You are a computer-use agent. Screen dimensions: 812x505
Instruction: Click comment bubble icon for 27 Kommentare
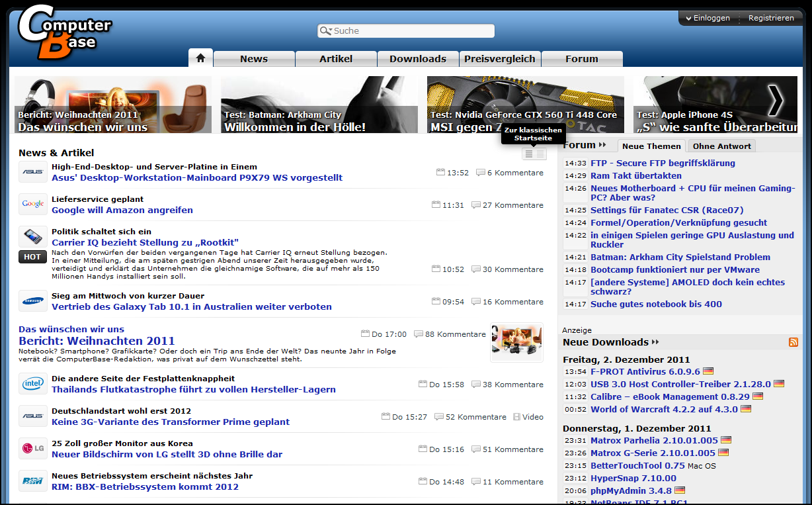[476, 205]
